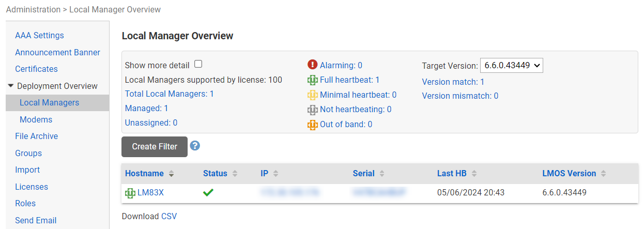Open the LM83X hostname link
Screen dimensions: 644x229
tap(150, 193)
